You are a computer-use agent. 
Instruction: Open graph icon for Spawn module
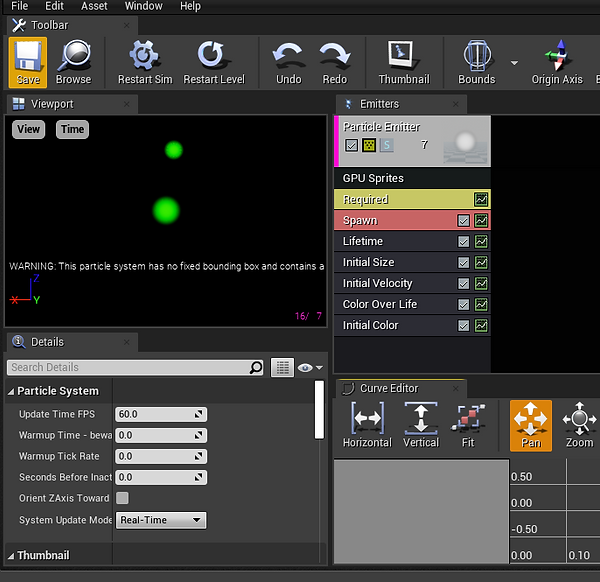click(x=481, y=220)
